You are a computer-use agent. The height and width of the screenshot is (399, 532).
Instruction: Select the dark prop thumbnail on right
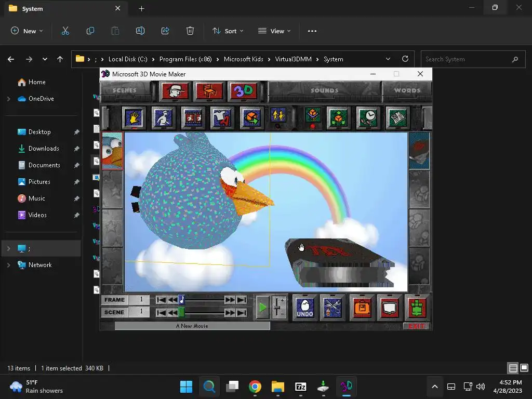coord(419,151)
